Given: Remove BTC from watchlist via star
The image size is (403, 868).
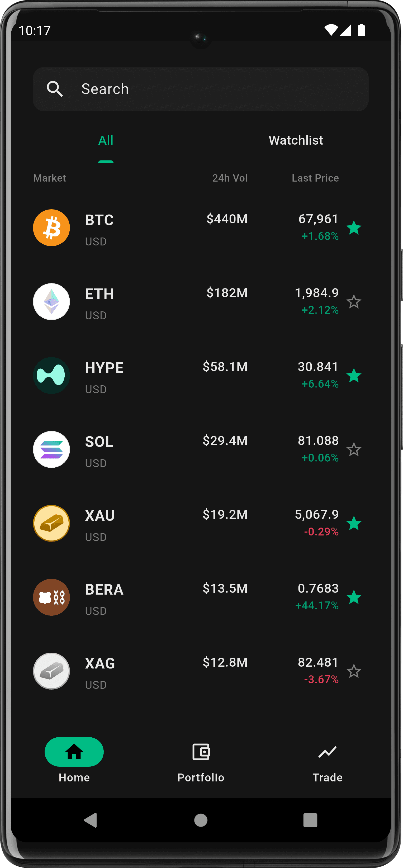Looking at the screenshot, I should click(x=354, y=228).
